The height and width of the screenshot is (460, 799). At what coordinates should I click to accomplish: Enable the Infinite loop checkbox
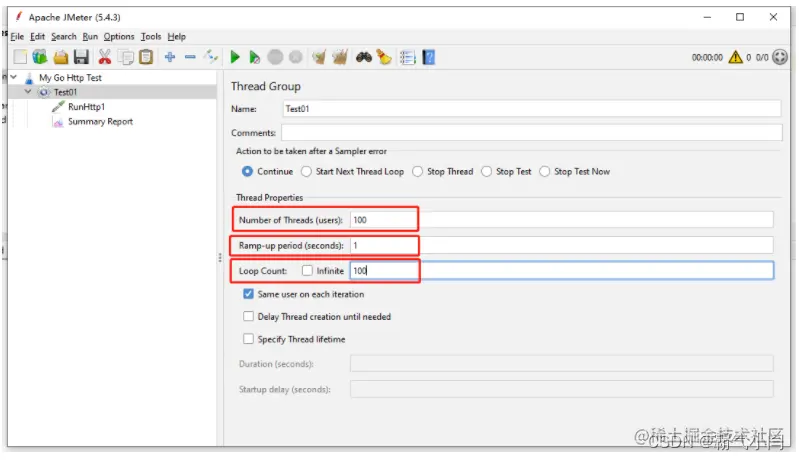point(307,270)
